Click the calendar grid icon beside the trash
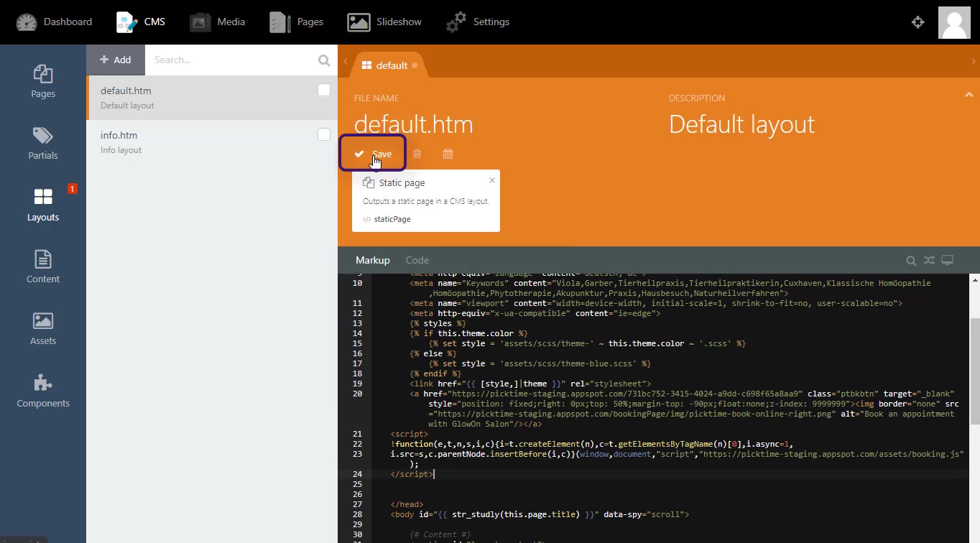The height and width of the screenshot is (543, 980). tap(448, 154)
